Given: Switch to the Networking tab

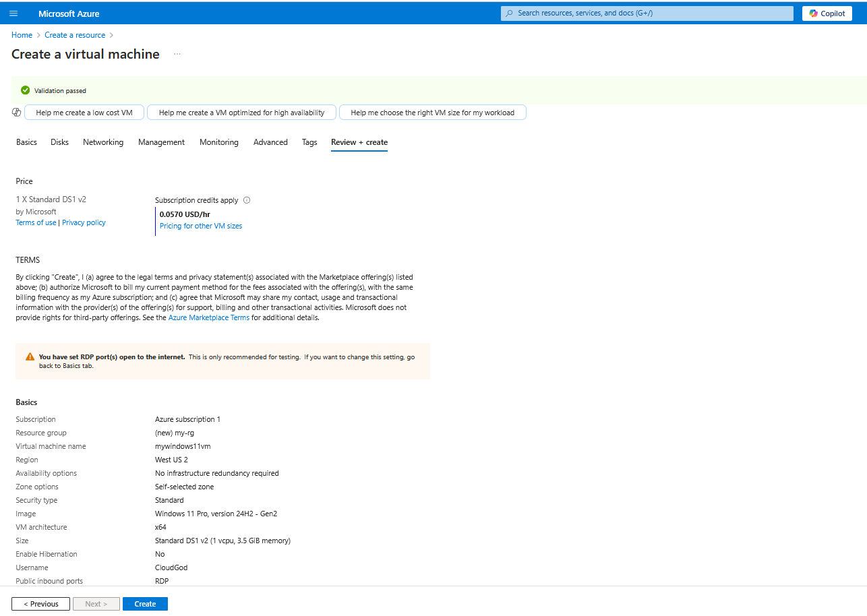Looking at the screenshot, I should click(103, 142).
